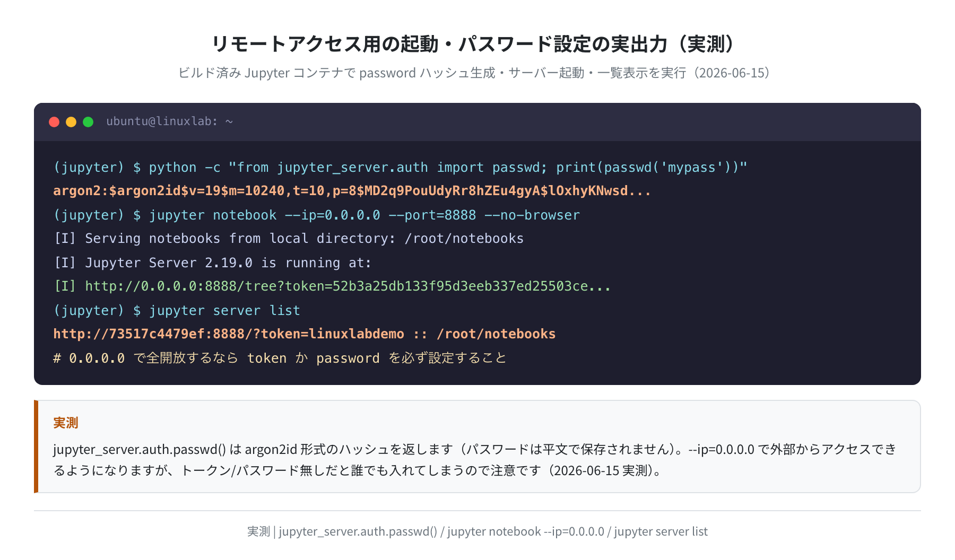The width and height of the screenshot is (955, 560).
Task: Click the python -c passwd command line
Action: [x=400, y=168]
